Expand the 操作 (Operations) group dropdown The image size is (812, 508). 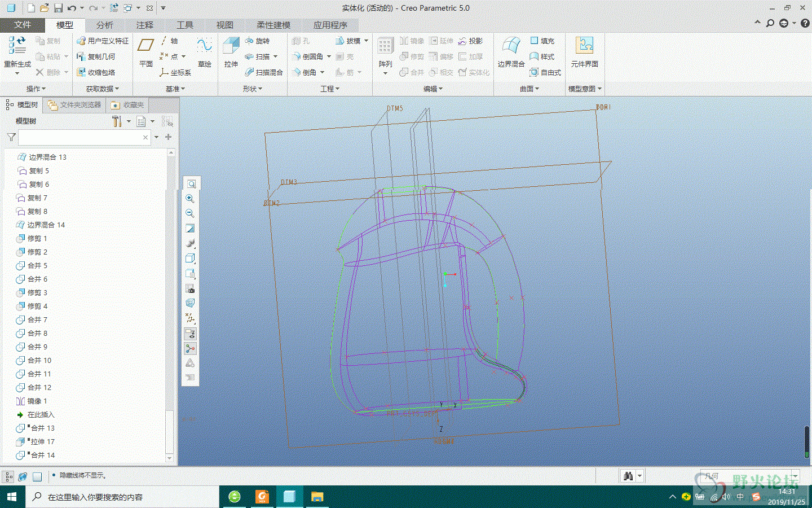pos(36,89)
